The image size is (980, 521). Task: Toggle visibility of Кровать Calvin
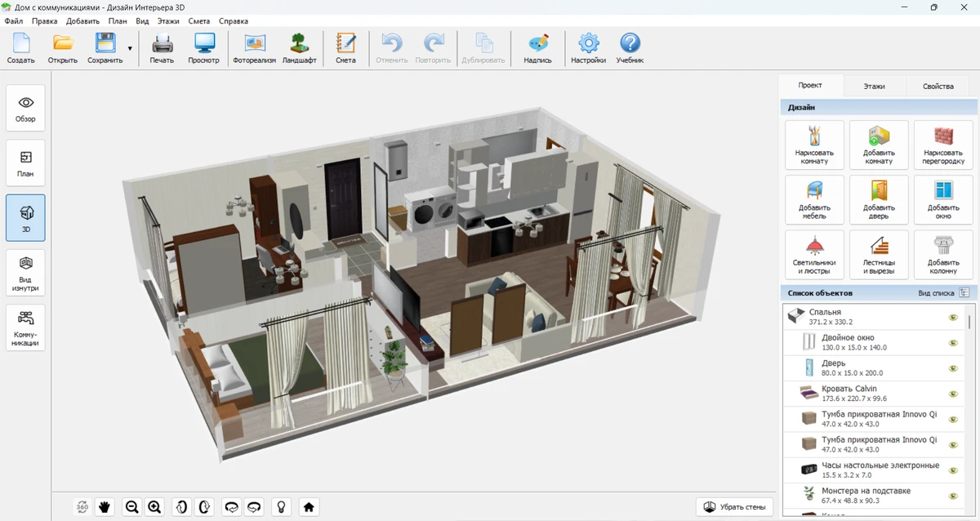tap(952, 394)
